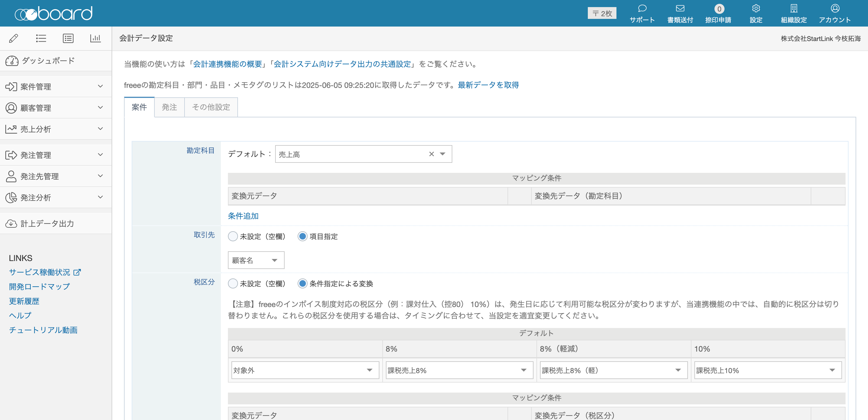The height and width of the screenshot is (420, 868).
Task: Click the board logo
Action: pos(53,14)
